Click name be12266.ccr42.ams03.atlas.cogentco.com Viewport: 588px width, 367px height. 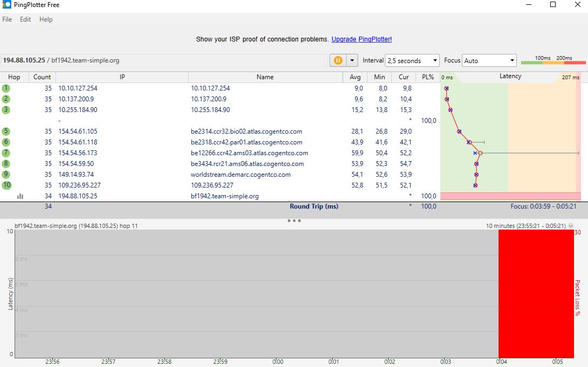250,153
